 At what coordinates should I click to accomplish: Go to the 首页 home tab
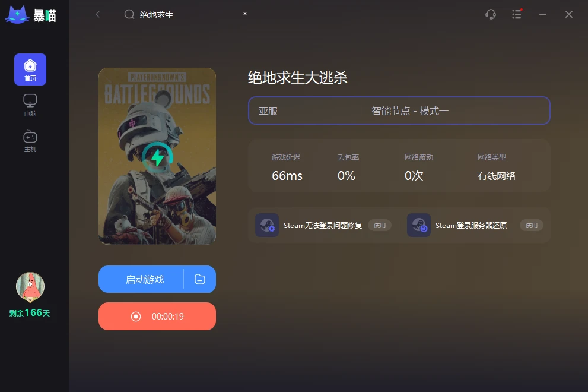coord(30,69)
